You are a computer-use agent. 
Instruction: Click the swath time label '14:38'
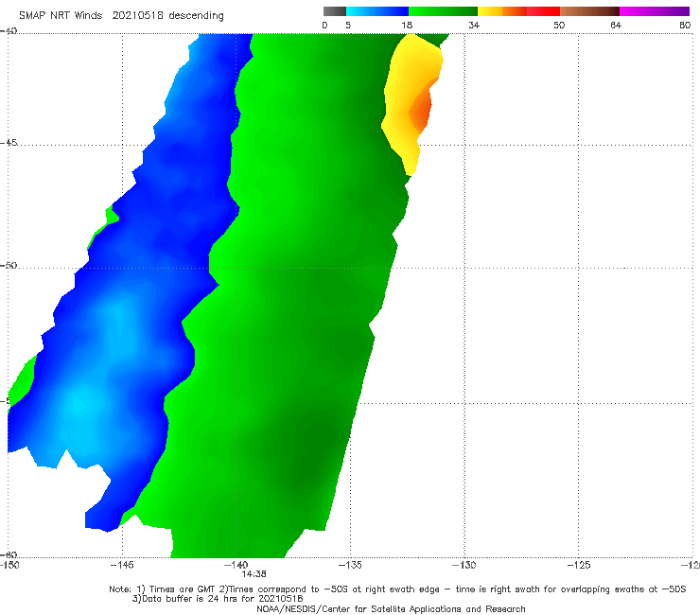coord(254,574)
